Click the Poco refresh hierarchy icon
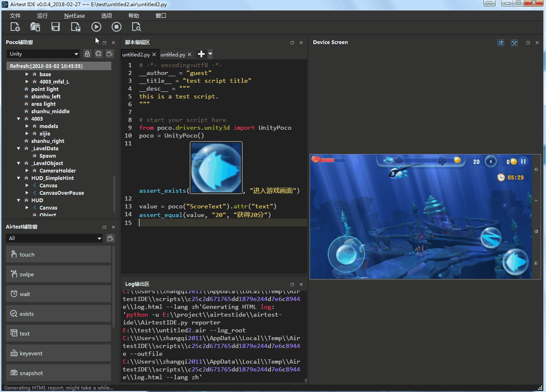Viewport: 546px width, 392px height. 98,54
